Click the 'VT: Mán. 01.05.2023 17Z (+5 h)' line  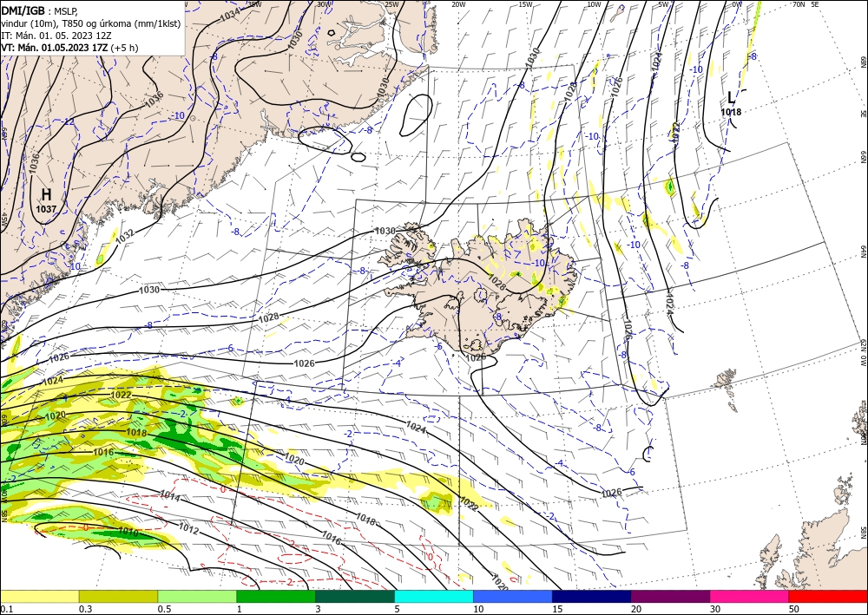coord(69,48)
